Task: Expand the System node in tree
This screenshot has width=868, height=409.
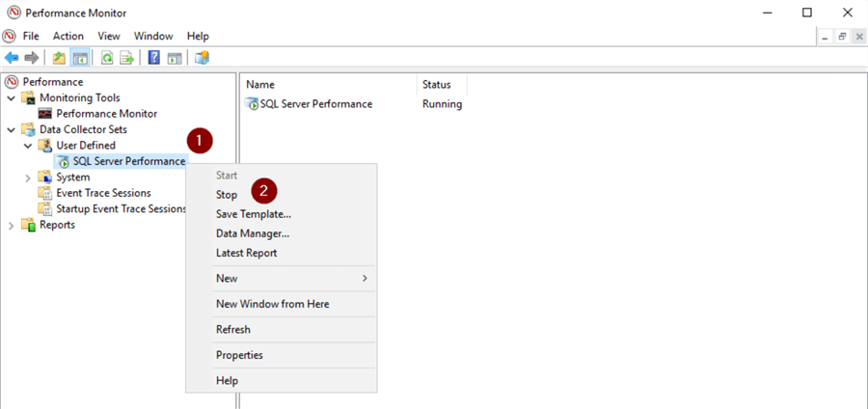Action: coord(28,177)
